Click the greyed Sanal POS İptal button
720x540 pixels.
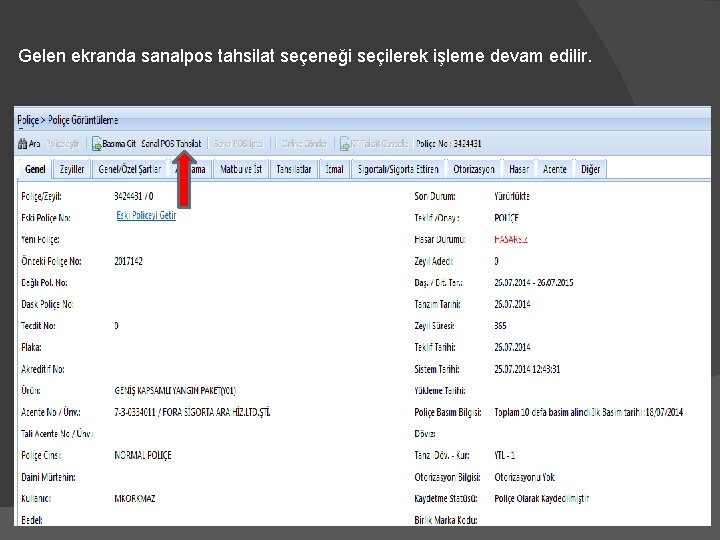coord(238,144)
